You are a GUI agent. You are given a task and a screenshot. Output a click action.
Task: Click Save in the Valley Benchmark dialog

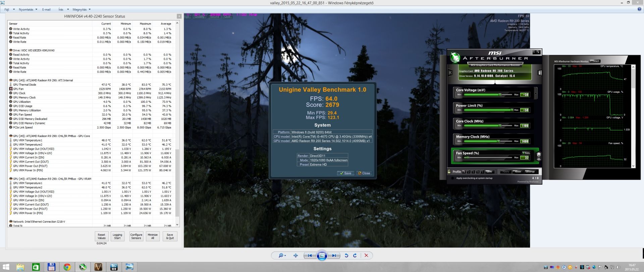345,173
